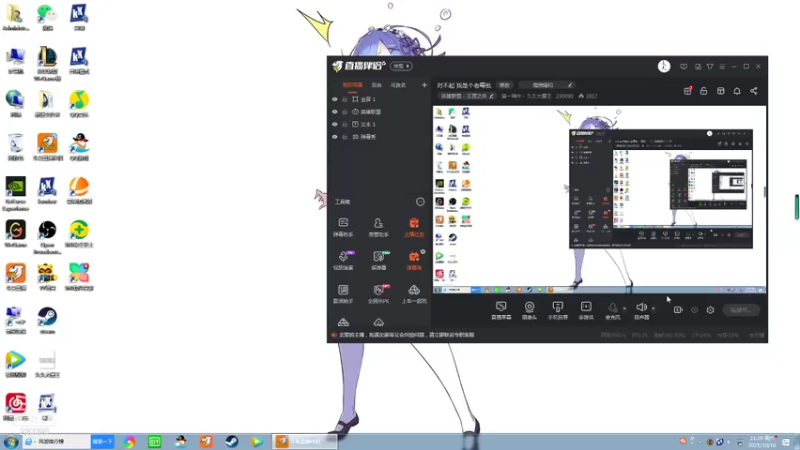Click the speaker icon in bottom bar
Image resolution: width=800 pixels, height=450 pixels.
(641, 307)
